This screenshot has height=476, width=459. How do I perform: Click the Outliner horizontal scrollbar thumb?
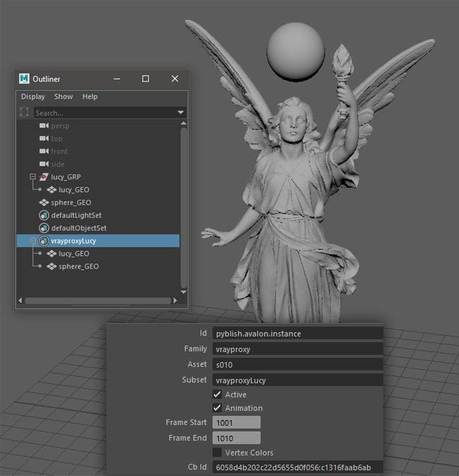click(98, 300)
